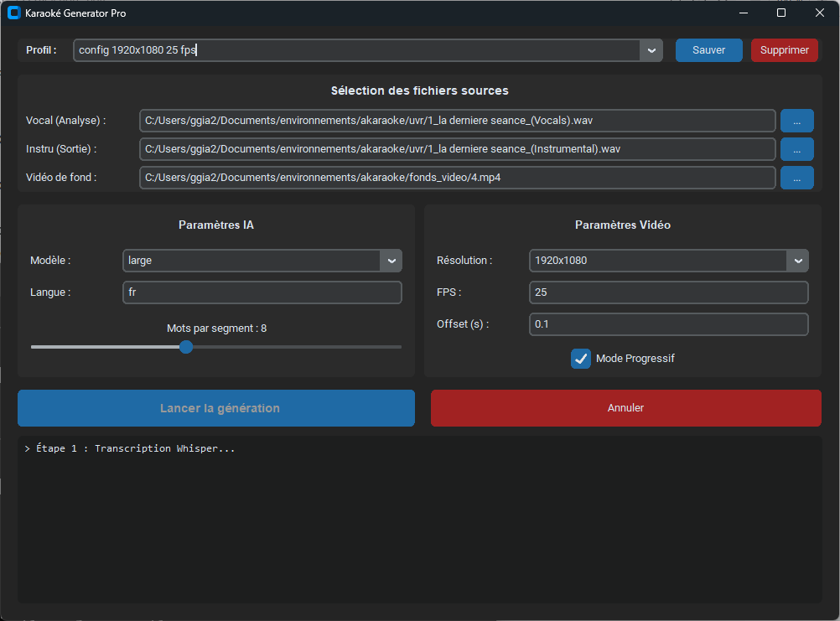The height and width of the screenshot is (621, 840).
Task: Focus the FPS input field
Action: pyautogui.click(x=668, y=292)
